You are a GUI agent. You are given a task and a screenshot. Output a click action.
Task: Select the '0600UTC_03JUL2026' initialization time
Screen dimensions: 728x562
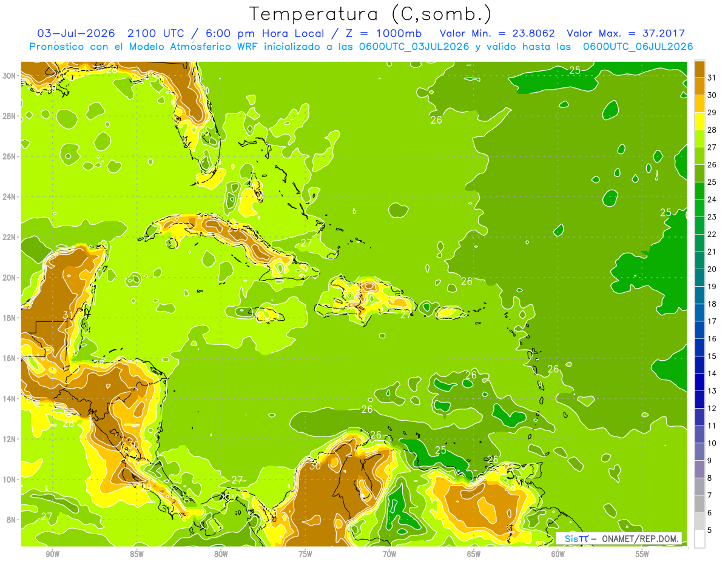click(x=414, y=47)
